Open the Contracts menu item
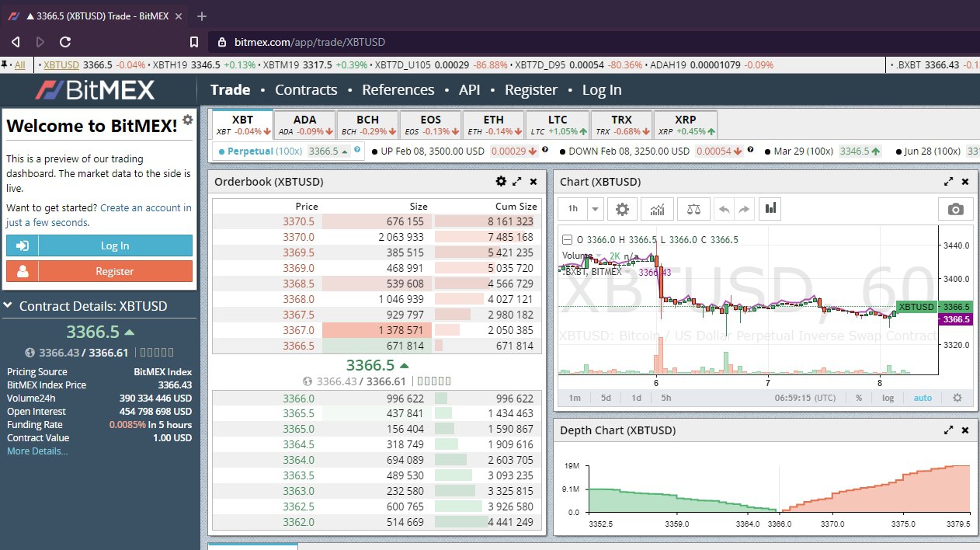The height and width of the screenshot is (550, 980). (306, 90)
